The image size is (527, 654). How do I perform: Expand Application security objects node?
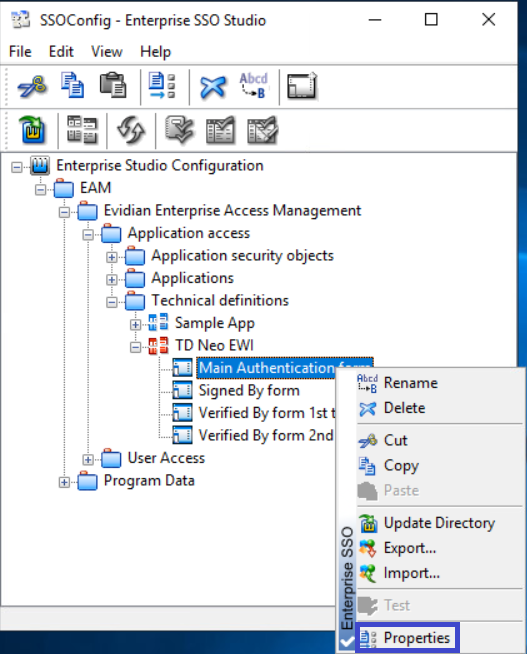pos(112,257)
